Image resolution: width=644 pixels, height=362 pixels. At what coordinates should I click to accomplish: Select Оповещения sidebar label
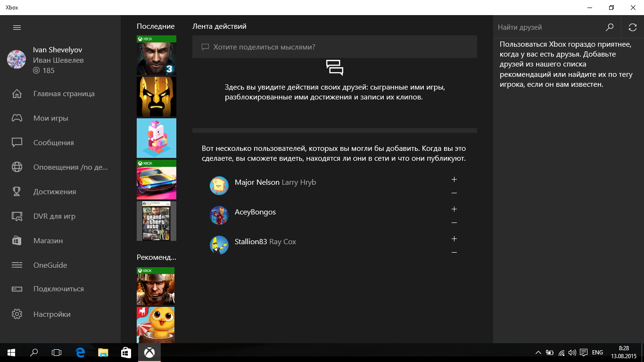click(x=71, y=167)
